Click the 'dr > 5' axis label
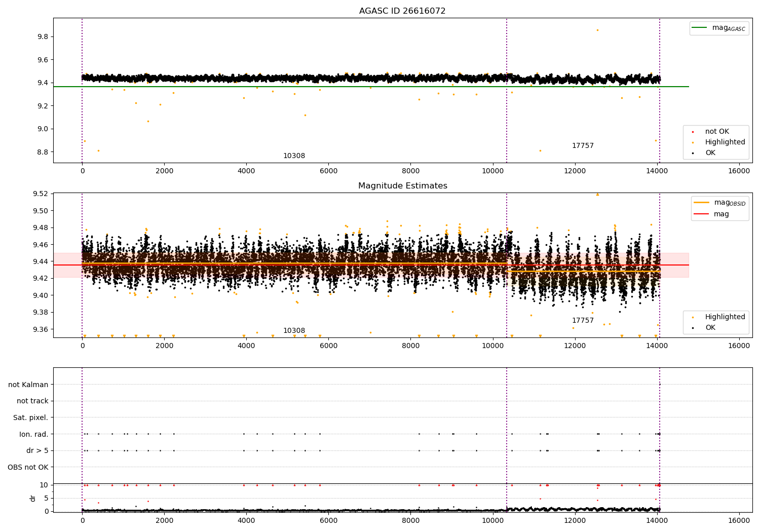Screen dimensions: 760x532 (x=37, y=450)
